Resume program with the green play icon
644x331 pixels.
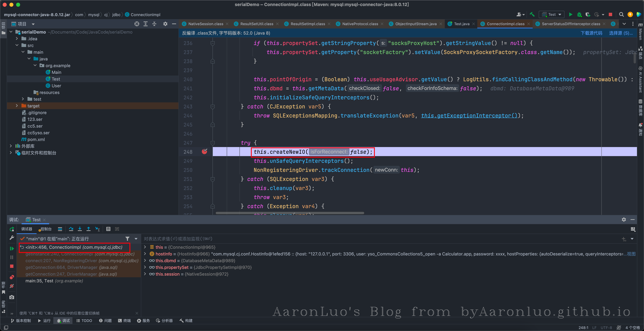(x=12, y=248)
